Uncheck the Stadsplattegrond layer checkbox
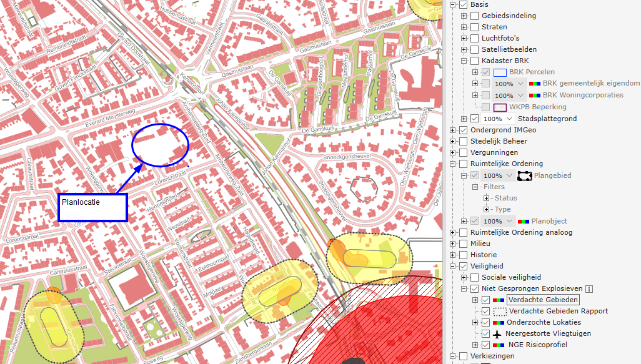Screen dimensions: 641x364 point(475,119)
